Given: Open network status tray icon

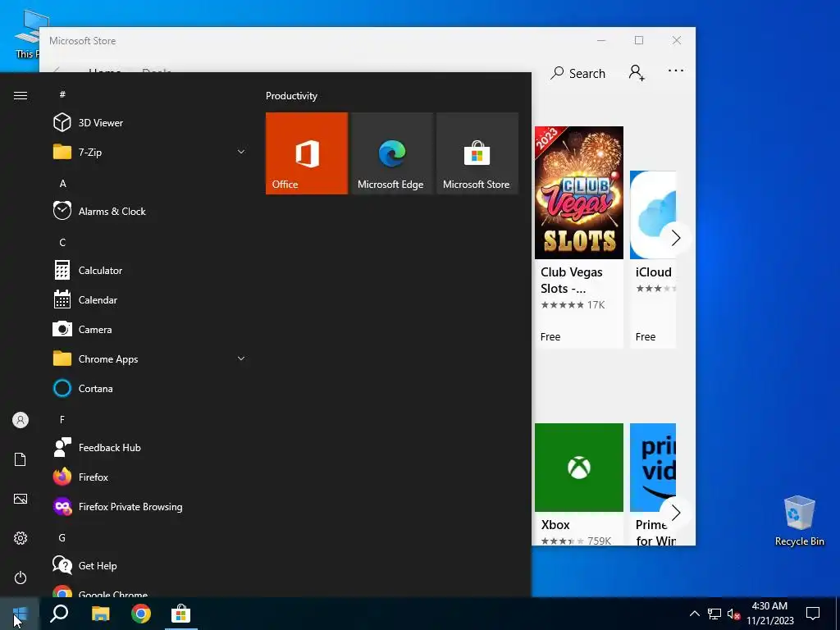Looking at the screenshot, I should [714, 614].
